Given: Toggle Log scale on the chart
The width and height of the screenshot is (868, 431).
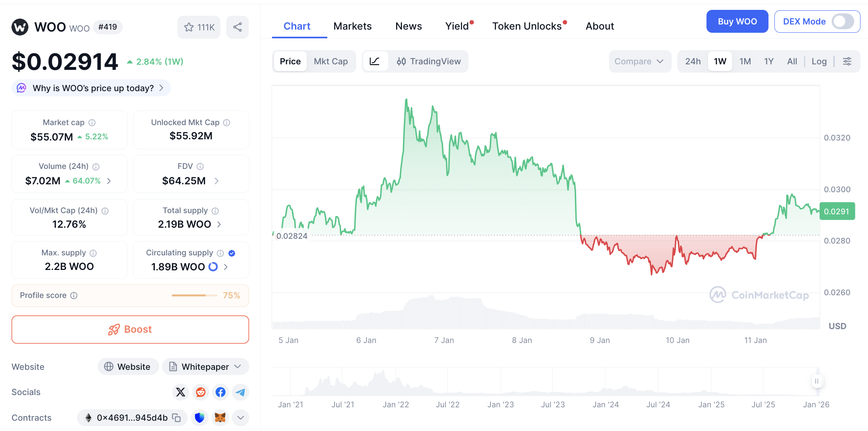Looking at the screenshot, I should (819, 61).
